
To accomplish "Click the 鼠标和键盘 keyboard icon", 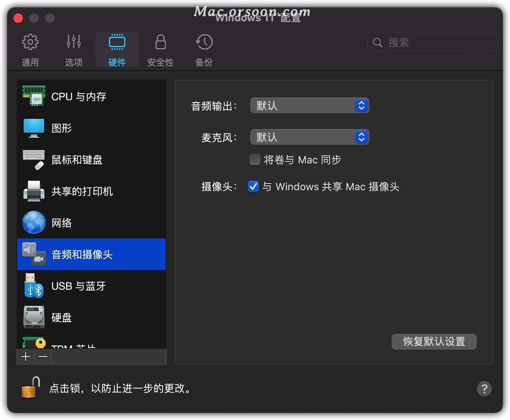I will pyautogui.click(x=34, y=159).
